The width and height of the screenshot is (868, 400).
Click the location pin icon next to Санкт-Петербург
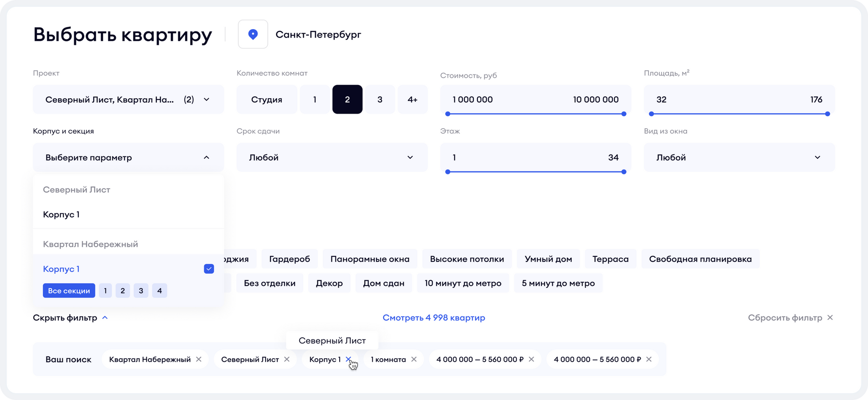tap(253, 34)
